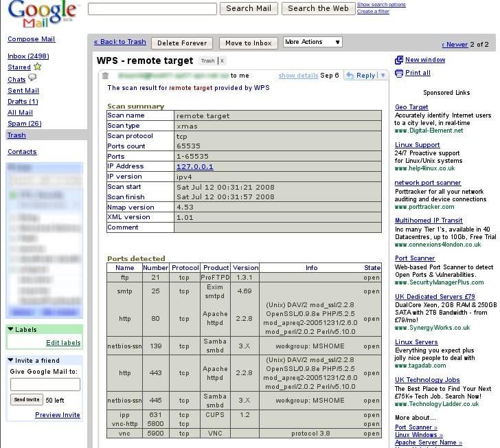Click the show details link
This screenshot has height=448, width=500.
coord(298,76)
